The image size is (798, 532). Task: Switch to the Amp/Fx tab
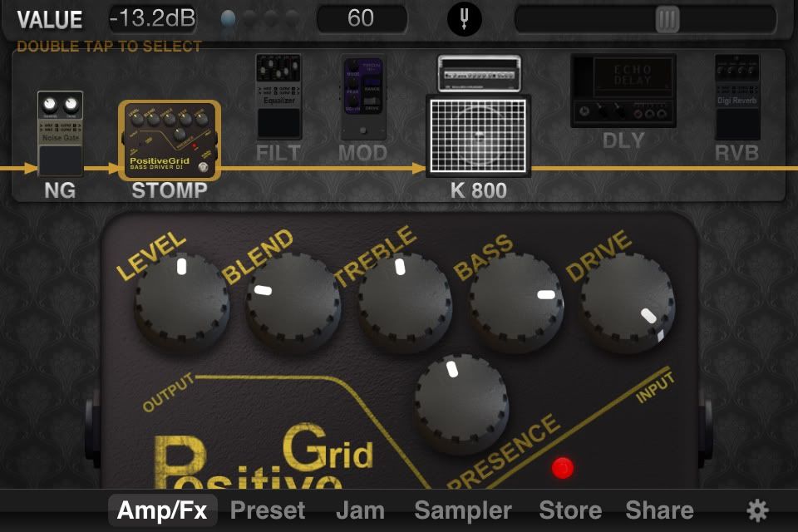[x=162, y=510]
